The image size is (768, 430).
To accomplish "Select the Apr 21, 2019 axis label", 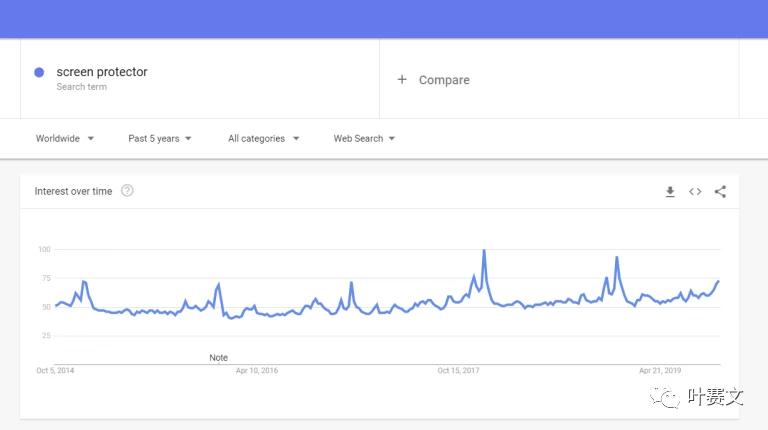I will [660, 370].
